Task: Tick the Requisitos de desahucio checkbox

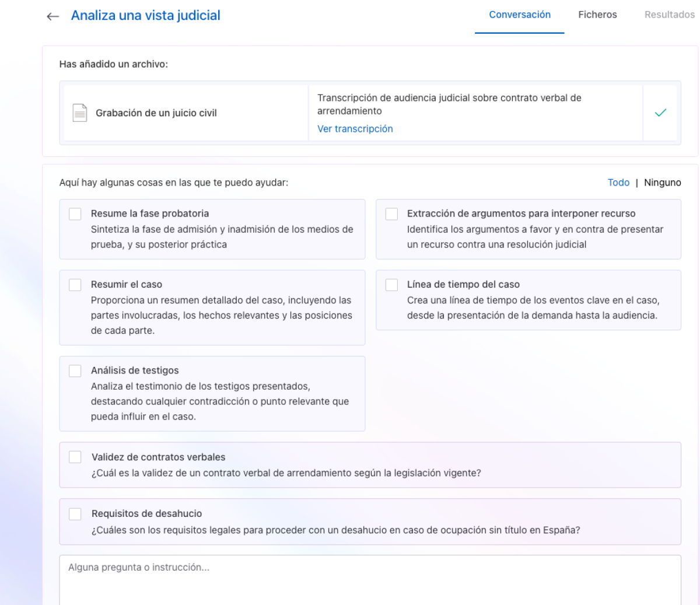Action: pyautogui.click(x=75, y=514)
